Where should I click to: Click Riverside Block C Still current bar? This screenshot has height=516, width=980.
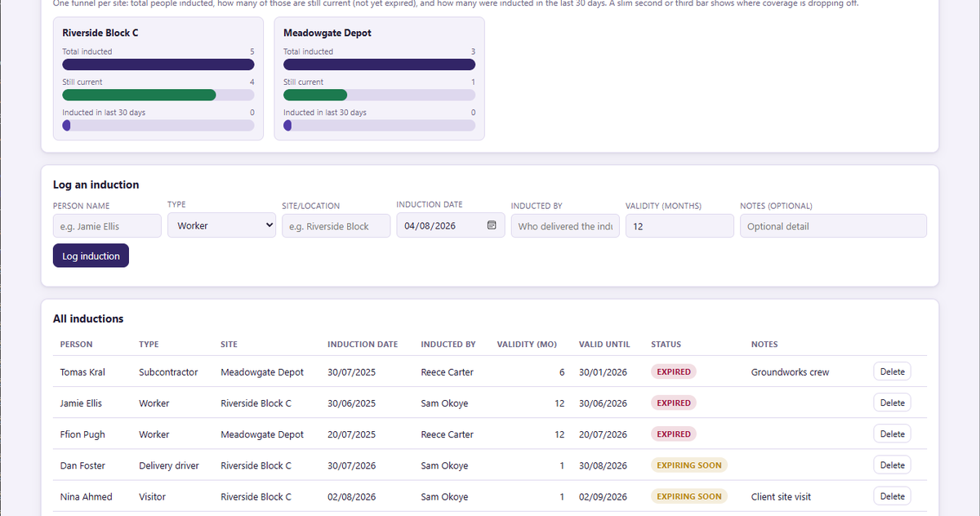tap(158, 95)
